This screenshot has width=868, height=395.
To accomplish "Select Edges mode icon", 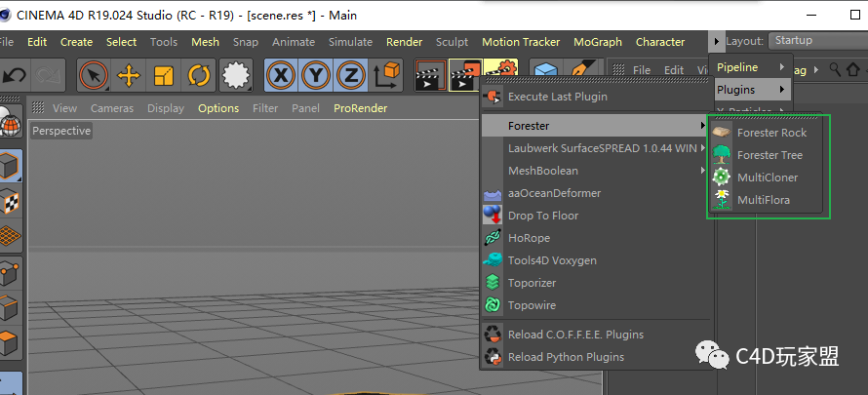I will pos(10,307).
